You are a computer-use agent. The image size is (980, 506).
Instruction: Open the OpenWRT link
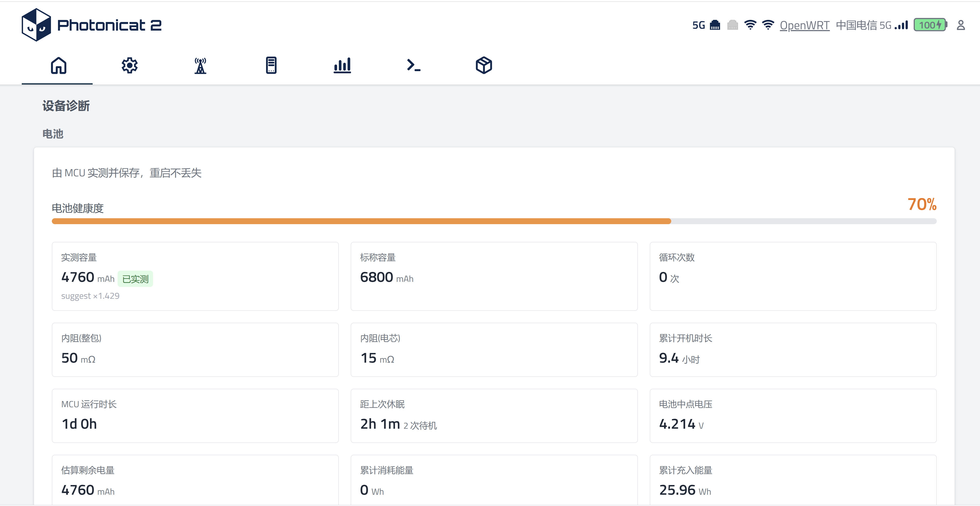804,25
